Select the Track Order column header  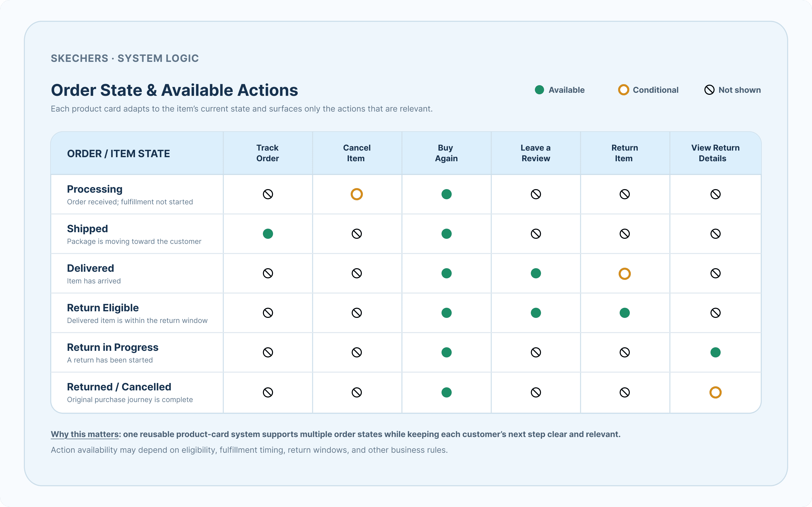[267, 153]
